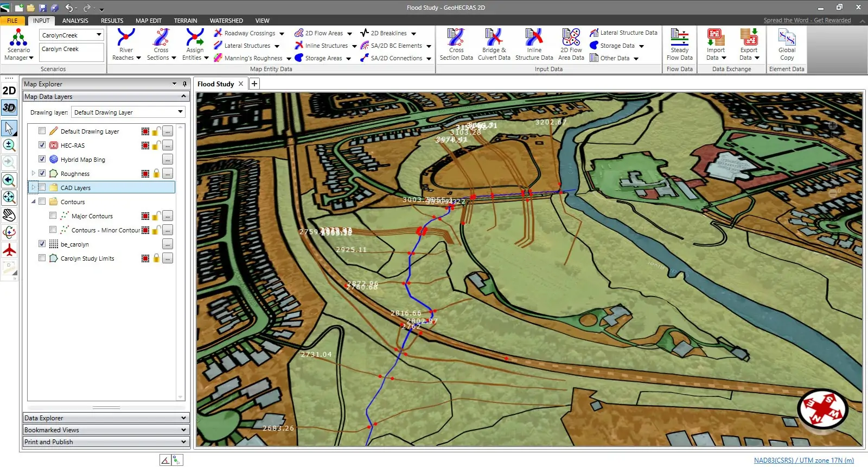Click the Major Contours red color swatch
Image resolution: width=868 pixels, height=467 pixels.
pos(145,216)
